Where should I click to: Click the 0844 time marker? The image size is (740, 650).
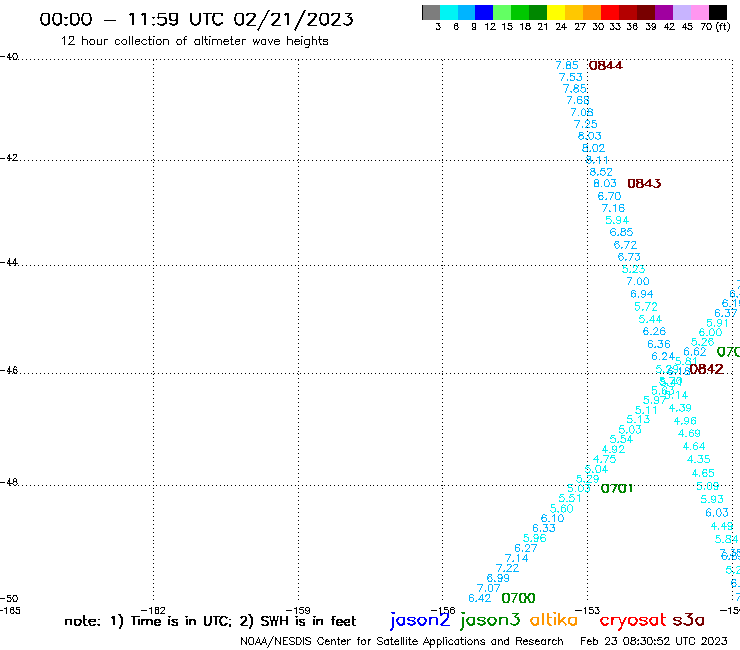click(x=605, y=66)
